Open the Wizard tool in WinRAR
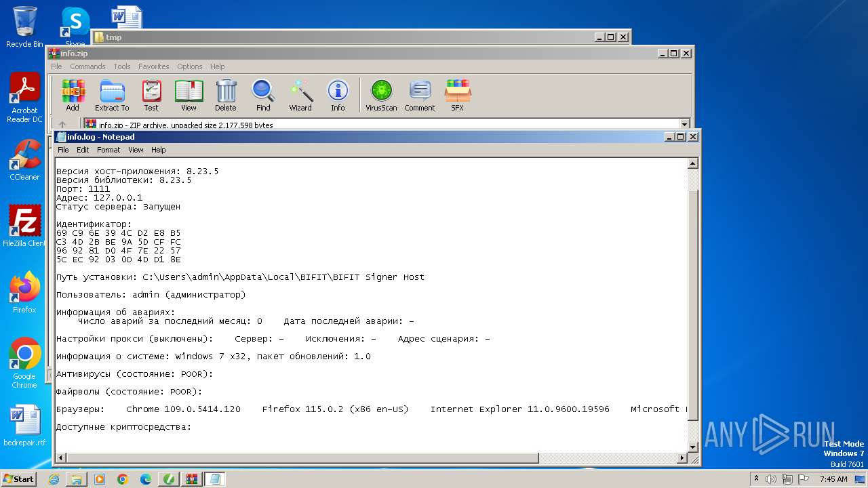 coord(300,95)
